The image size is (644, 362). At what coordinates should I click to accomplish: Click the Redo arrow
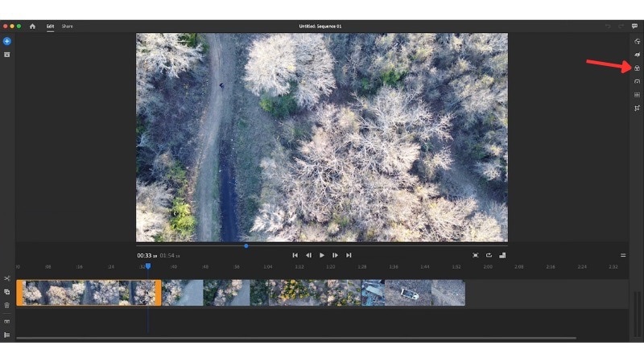pyautogui.click(x=621, y=27)
